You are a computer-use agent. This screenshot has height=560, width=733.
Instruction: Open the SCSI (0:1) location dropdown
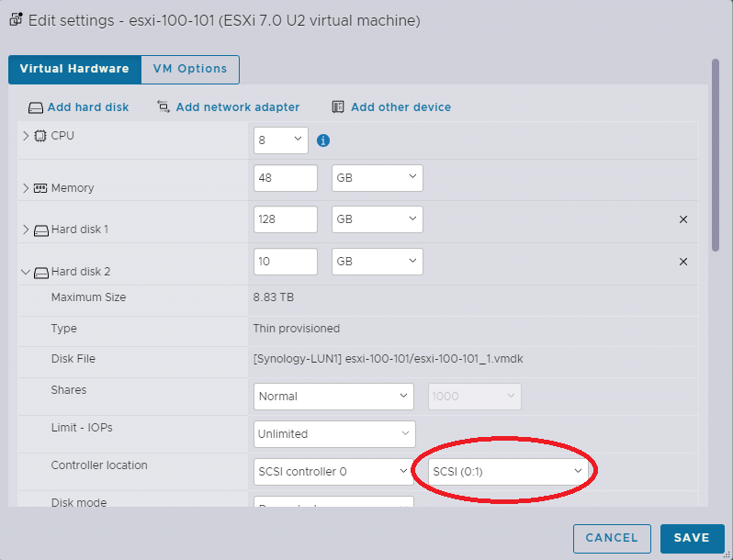click(508, 472)
